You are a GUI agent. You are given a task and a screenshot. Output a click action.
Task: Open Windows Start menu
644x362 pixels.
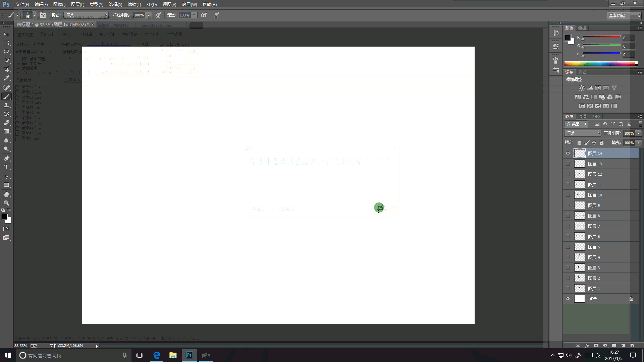pos(8,355)
